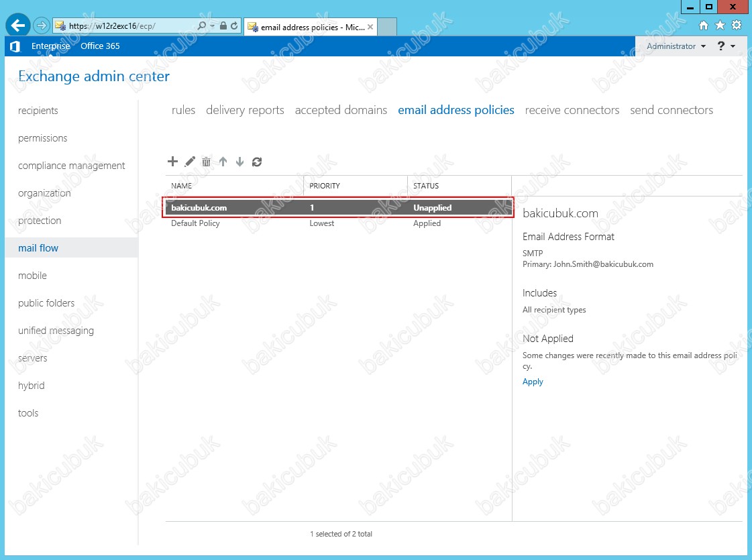
Task: Click the Applied status cell
Action: (x=427, y=223)
